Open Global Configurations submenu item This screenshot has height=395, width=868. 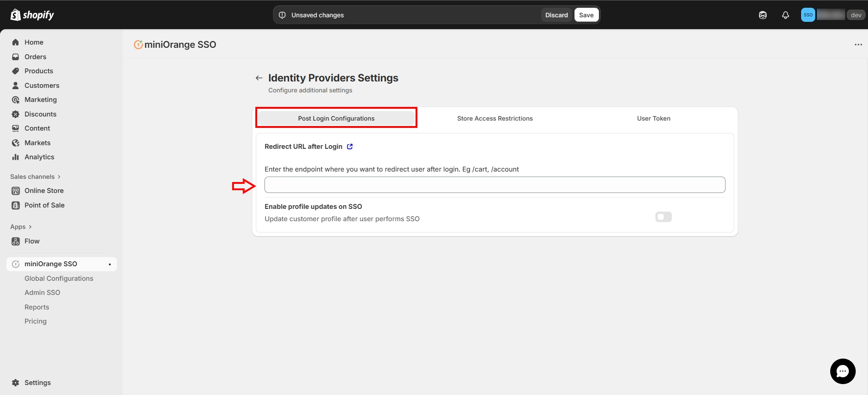[x=59, y=279]
